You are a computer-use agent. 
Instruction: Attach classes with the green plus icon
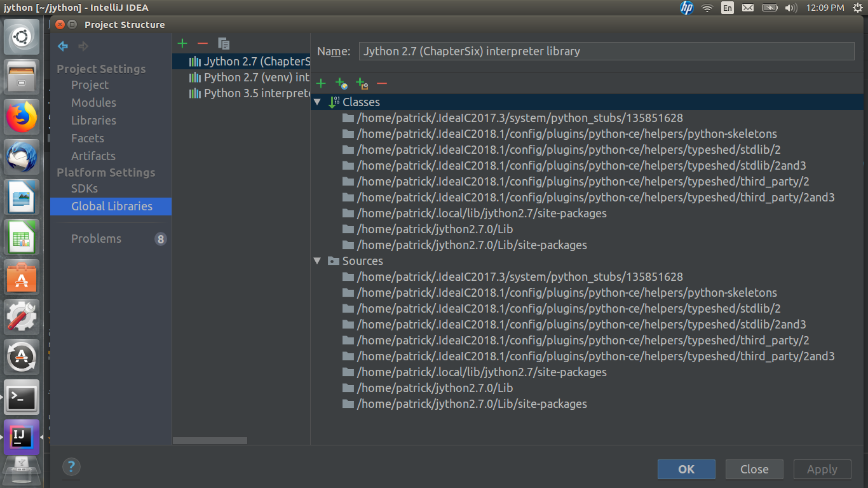click(321, 83)
